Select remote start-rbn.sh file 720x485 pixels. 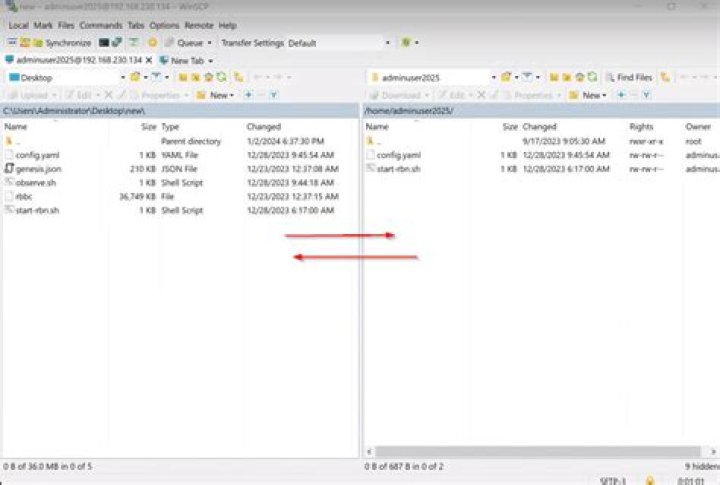coord(398,169)
